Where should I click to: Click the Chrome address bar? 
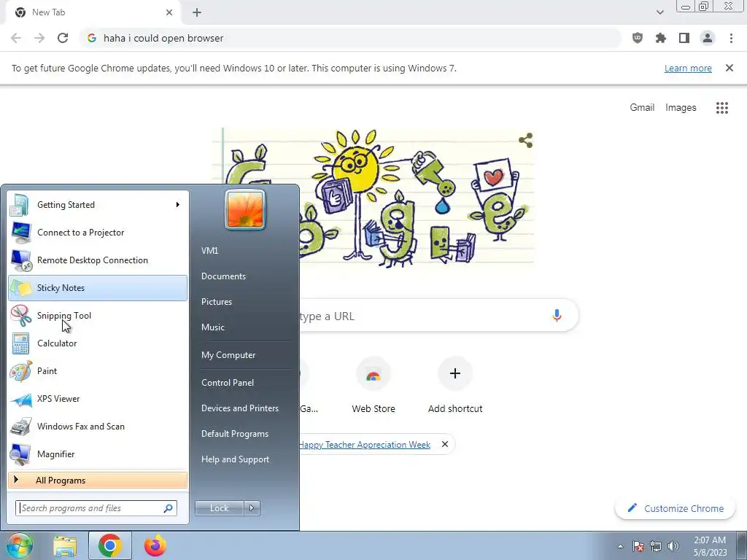[x=350, y=38]
